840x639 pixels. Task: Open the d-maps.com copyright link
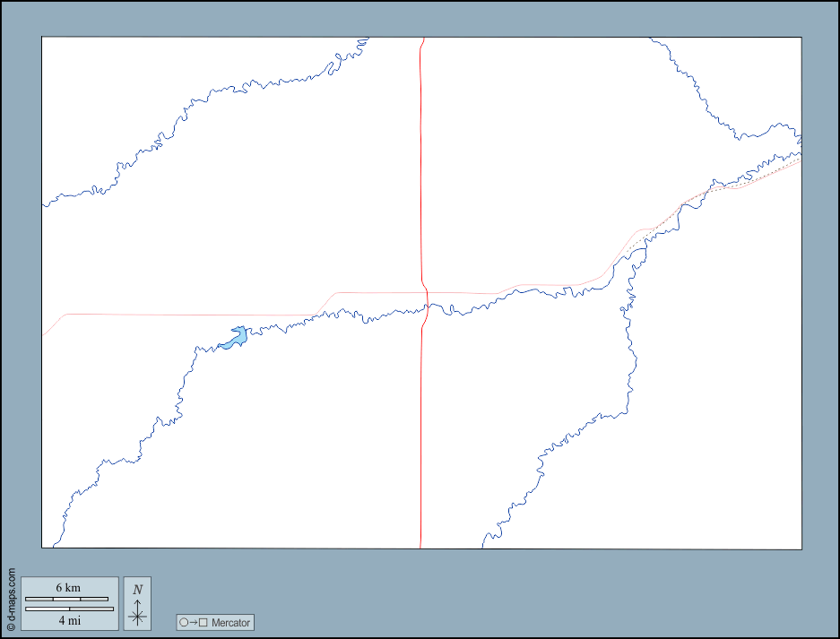tap(11, 600)
